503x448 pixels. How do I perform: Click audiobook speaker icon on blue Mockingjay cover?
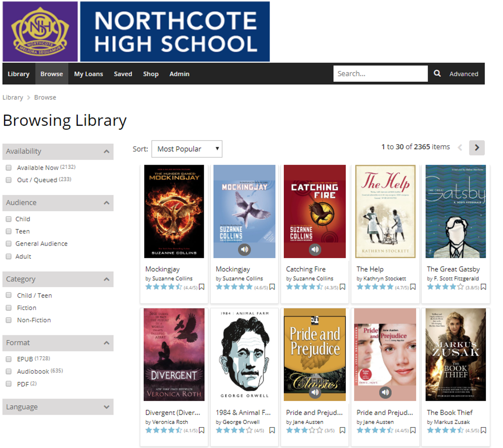244,249
